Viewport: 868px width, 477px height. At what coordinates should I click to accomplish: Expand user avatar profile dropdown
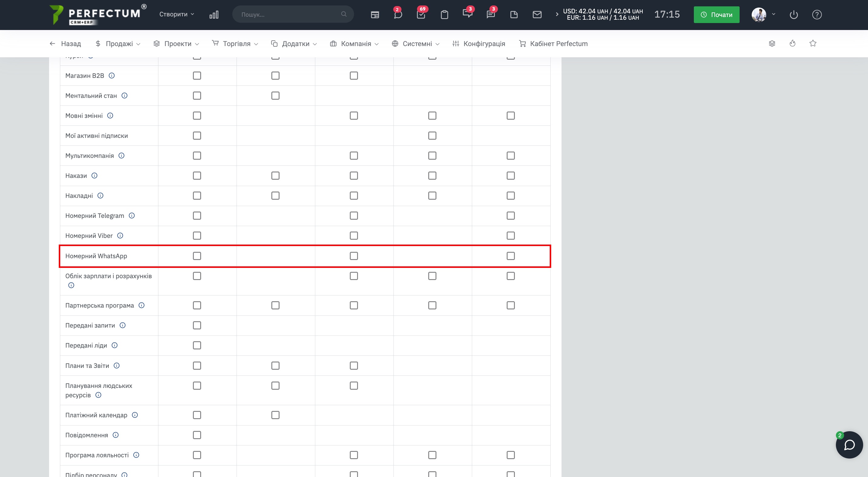pos(763,15)
